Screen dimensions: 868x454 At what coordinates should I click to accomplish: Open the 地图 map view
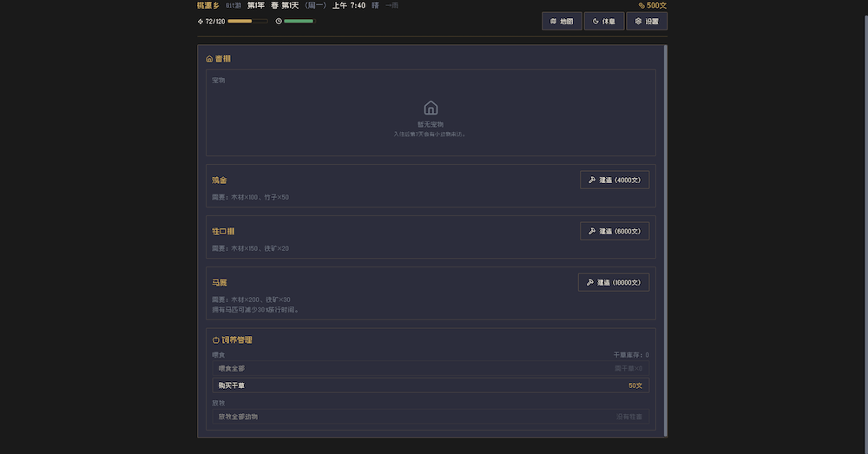(x=562, y=21)
